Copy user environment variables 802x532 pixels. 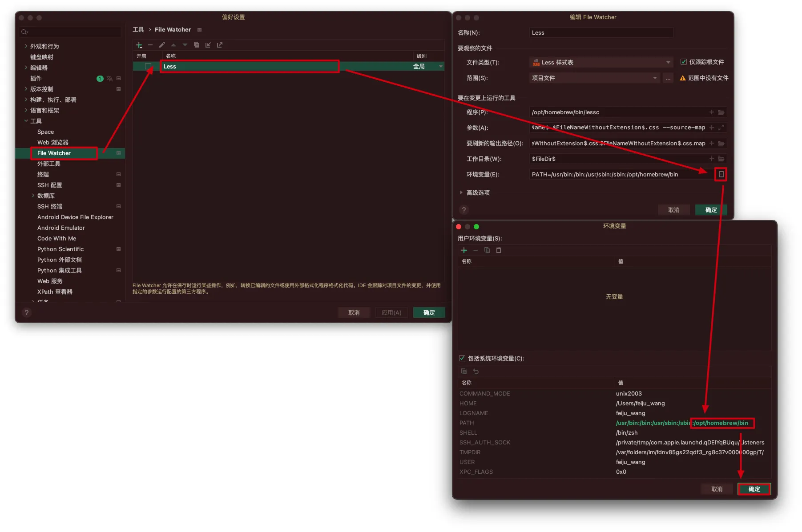point(487,250)
